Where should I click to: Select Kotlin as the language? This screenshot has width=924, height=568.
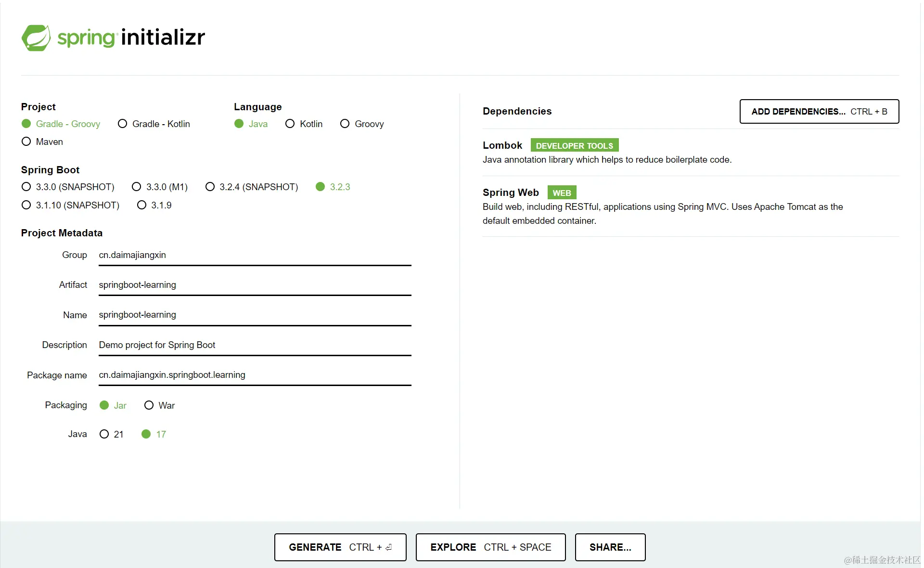pos(290,124)
